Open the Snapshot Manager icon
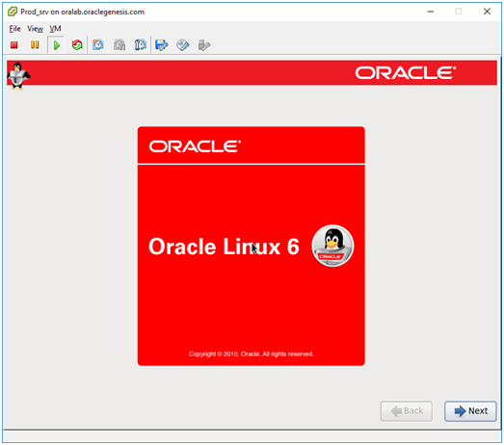This screenshot has height=445, width=504. point(141,45)
